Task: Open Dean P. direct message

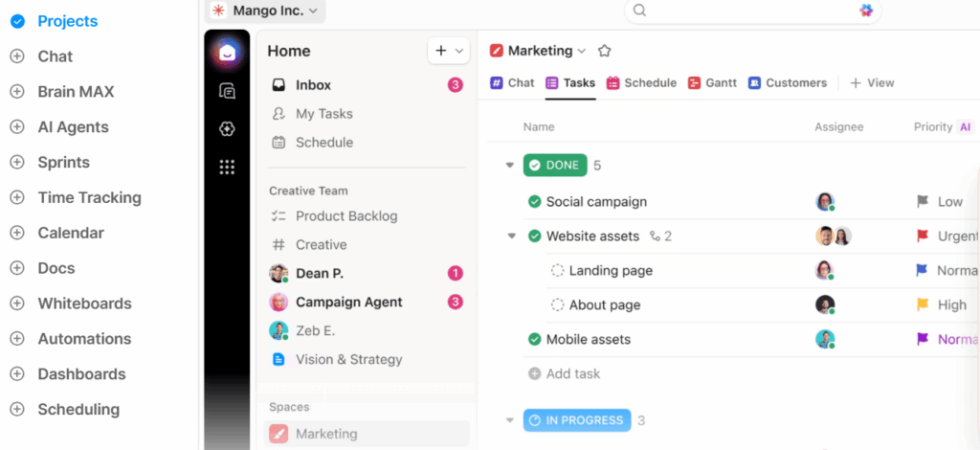Action: point(367,274)
